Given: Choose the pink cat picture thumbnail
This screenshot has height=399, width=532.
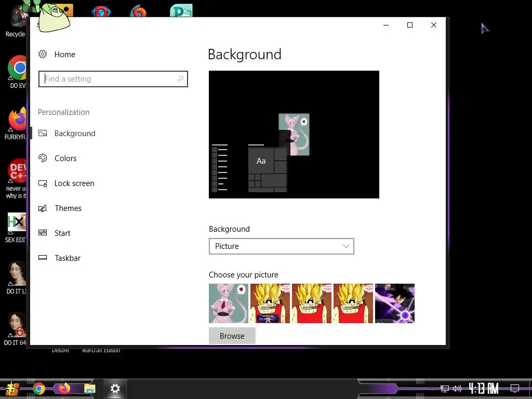Looking at the screenshot, I should [x=229, y=303].
